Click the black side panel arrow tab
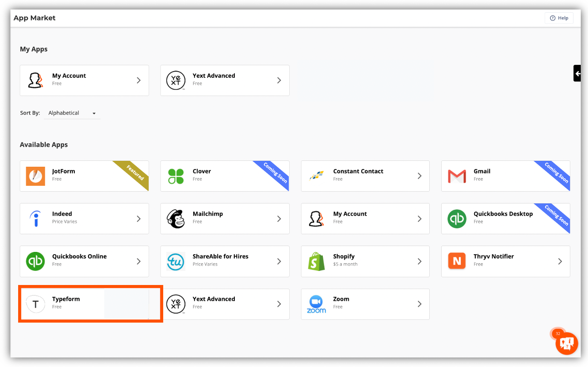 coord(577,73)
